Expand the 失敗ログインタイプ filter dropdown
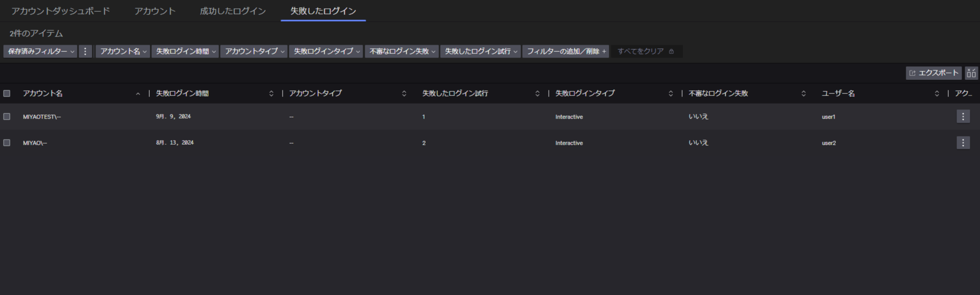This screenshot has width=980, height=295. click(326, 51)
